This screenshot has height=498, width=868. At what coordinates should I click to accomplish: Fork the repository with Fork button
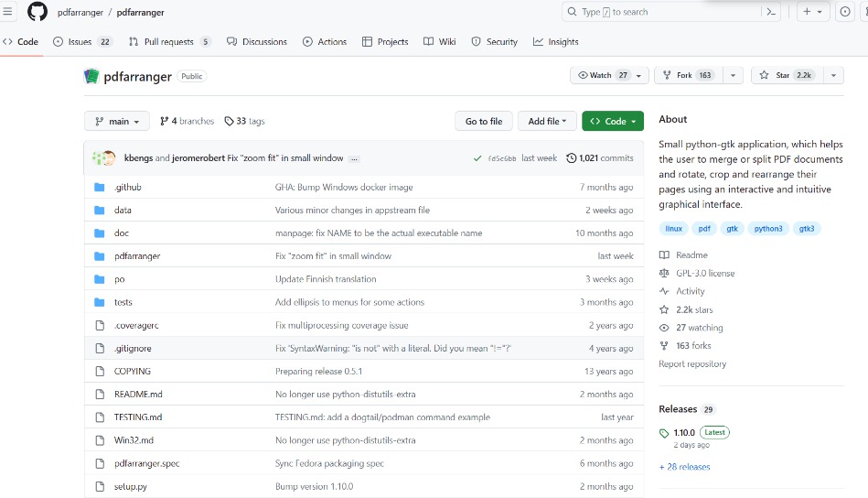[689, 75]
